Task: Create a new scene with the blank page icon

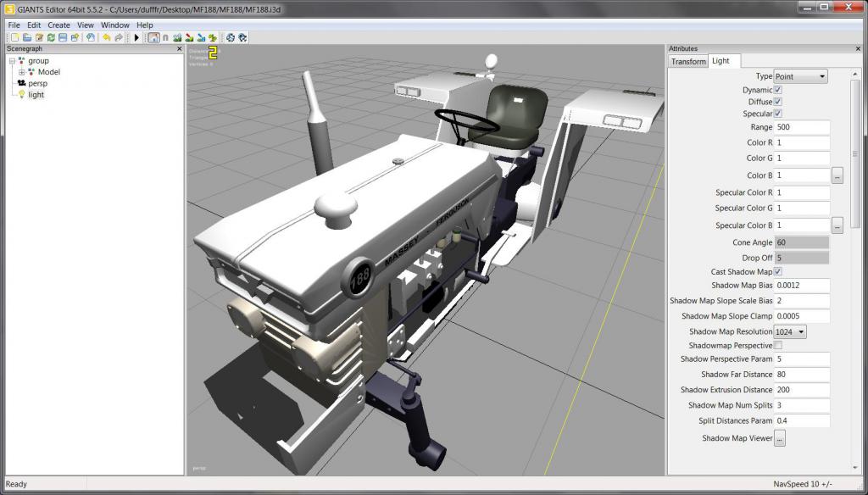Action: point(15,37)
